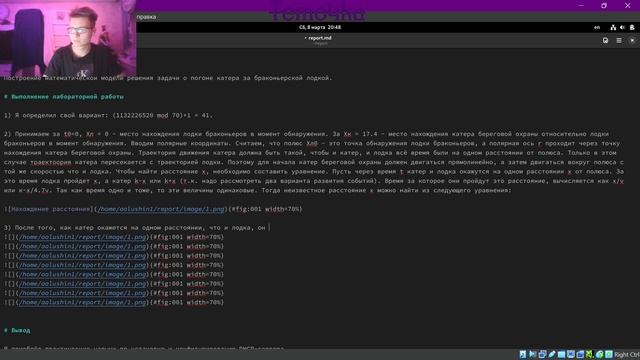This screenshot has width=640, height=360.
Task: Switch the 'en' keyboard layout indicator
Action: pos(597,27)
